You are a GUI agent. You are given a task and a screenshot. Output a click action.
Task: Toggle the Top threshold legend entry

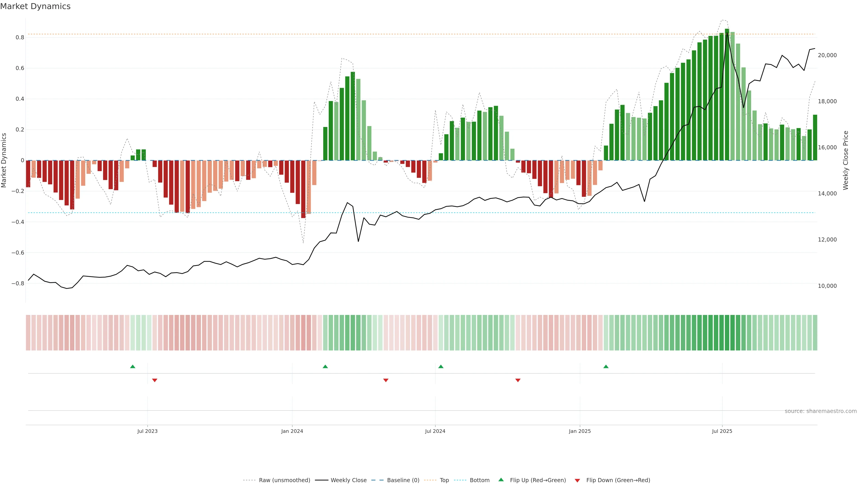(x=444, y=480)
